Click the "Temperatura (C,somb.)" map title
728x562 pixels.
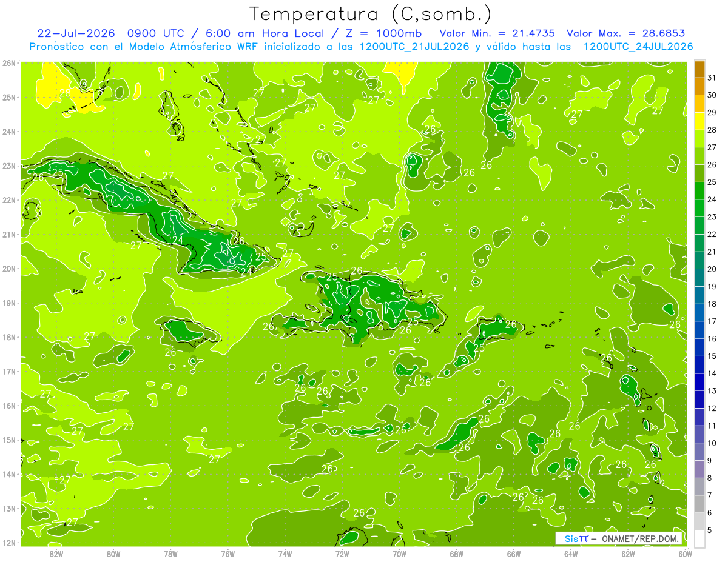371,14
